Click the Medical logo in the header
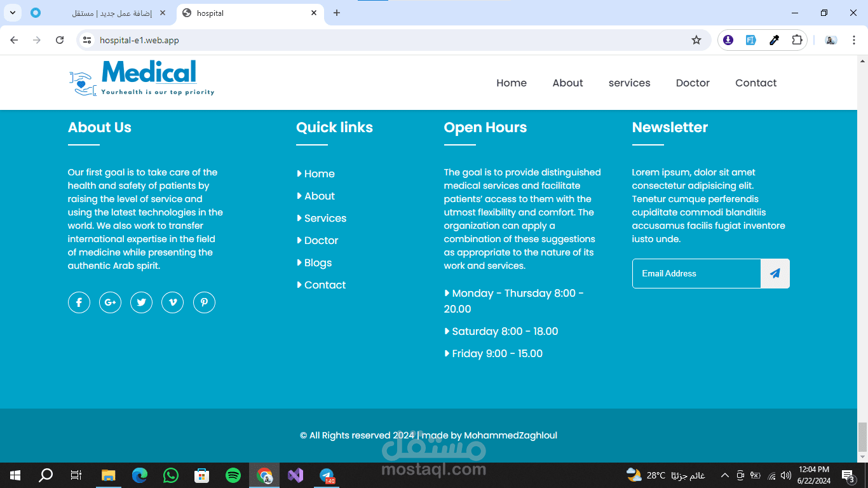 tap(142, 79)
